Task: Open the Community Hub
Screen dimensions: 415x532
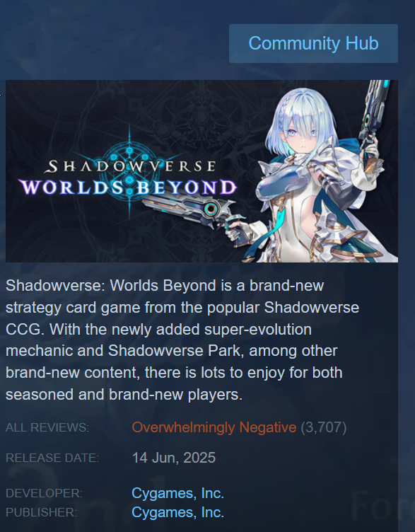Action: [313, 43]
